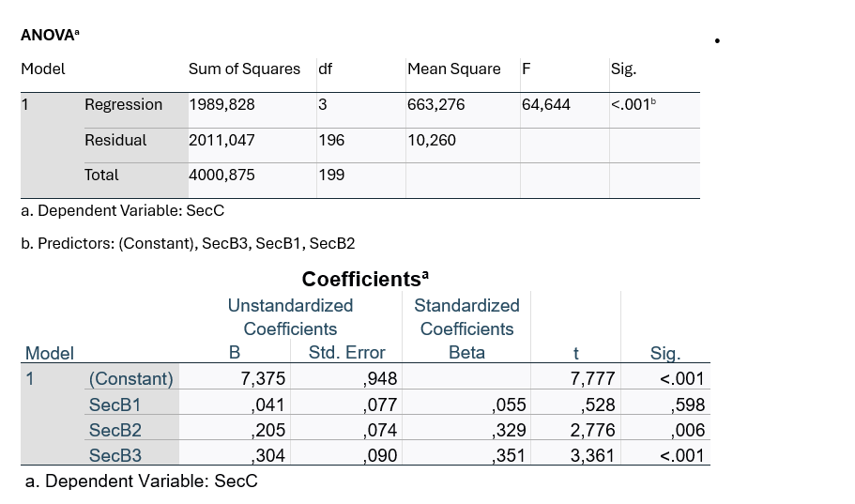Select the residual mean square 10,260

(431, 140)
